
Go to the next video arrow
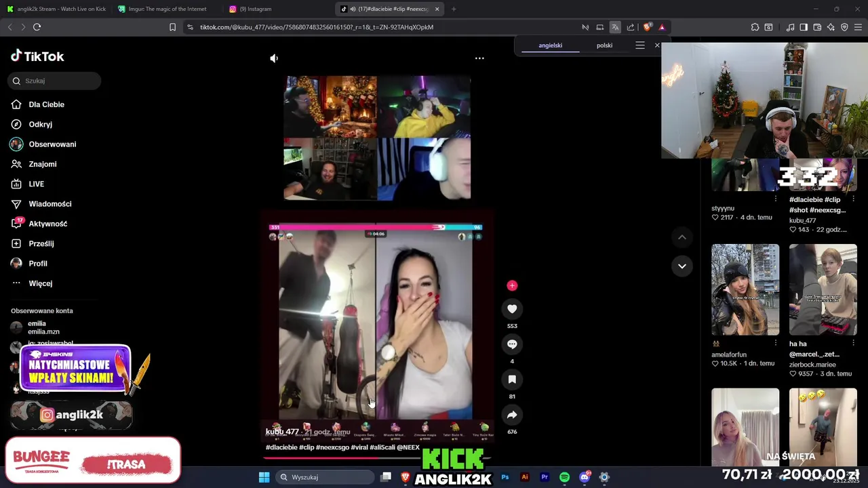pos(682,266)
